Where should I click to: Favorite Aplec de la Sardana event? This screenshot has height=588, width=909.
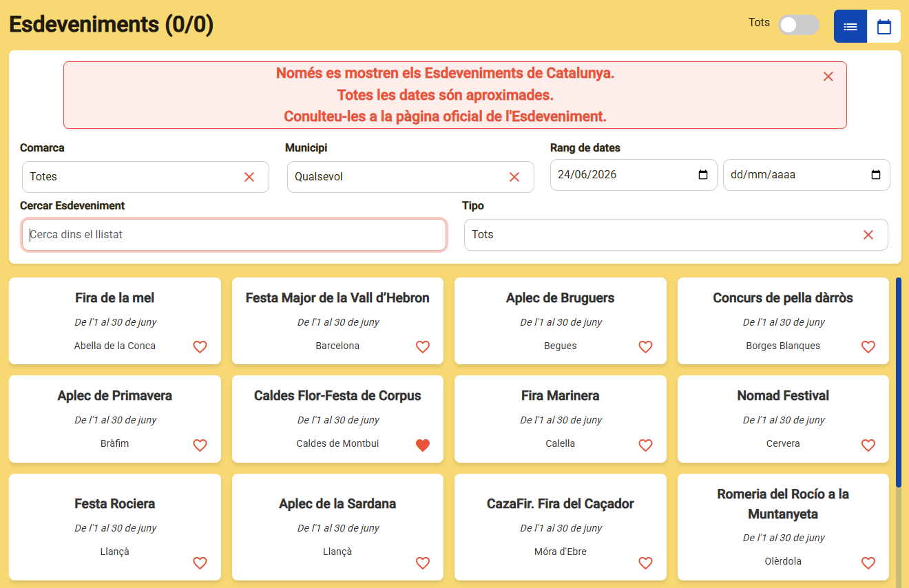(x=423, y=563)
